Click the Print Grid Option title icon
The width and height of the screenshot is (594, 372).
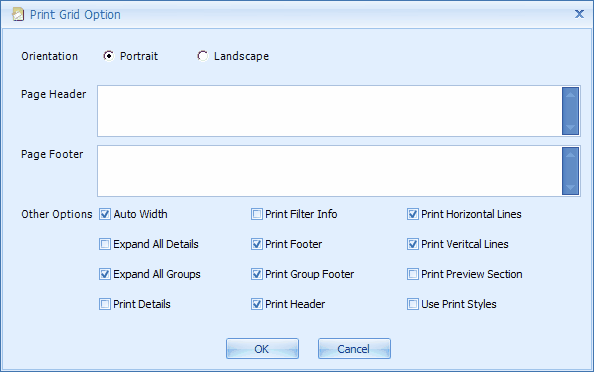[x=18, y=14]
